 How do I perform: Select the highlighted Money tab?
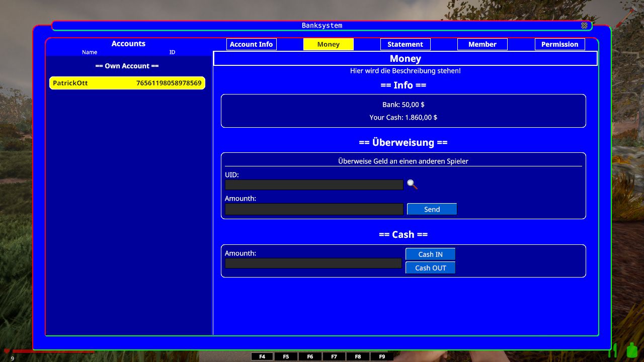point(328,44)
